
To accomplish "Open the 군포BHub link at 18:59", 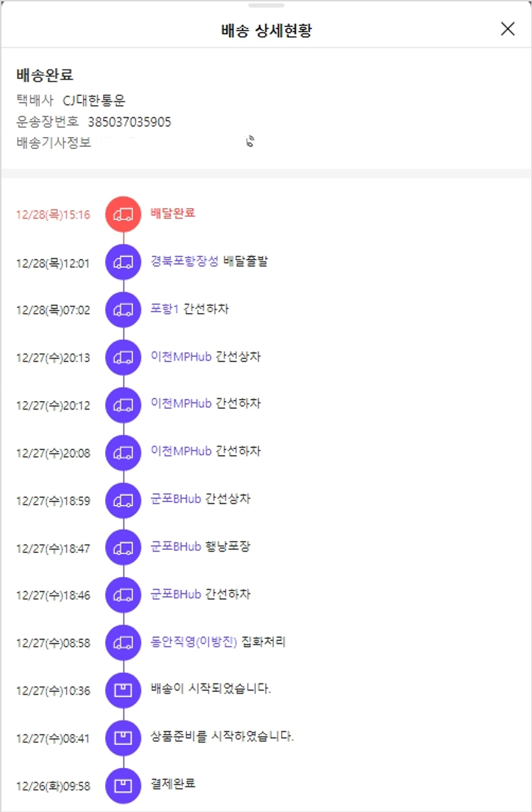I will tap(176, 499).
